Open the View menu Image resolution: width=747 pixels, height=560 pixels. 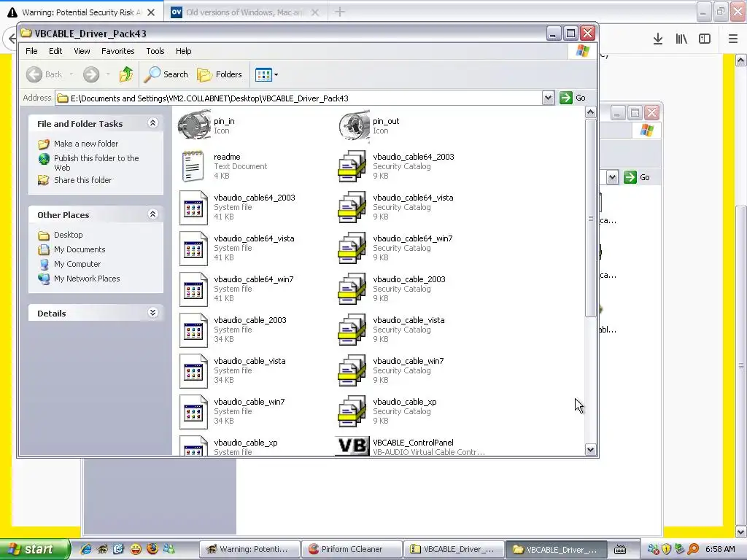(x=82, y=51)
